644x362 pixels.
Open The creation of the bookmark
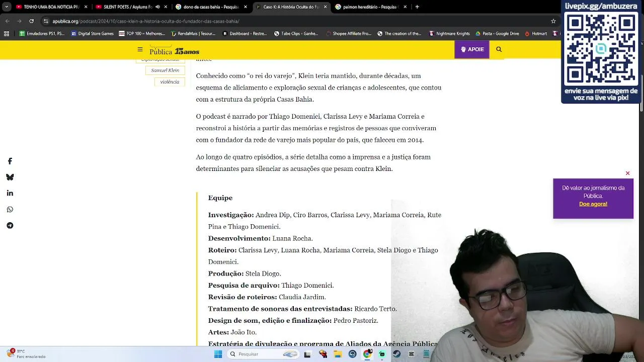tap(399, 34)
